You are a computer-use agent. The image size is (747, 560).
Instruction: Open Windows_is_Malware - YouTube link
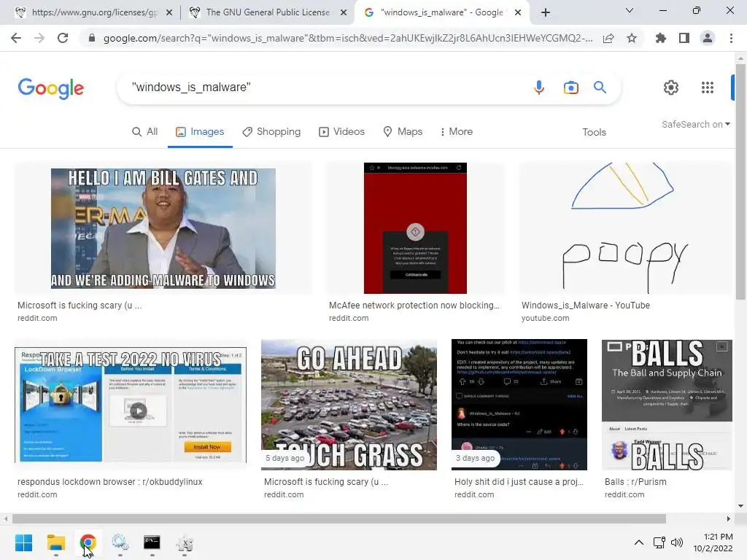[x=586, y=306]
